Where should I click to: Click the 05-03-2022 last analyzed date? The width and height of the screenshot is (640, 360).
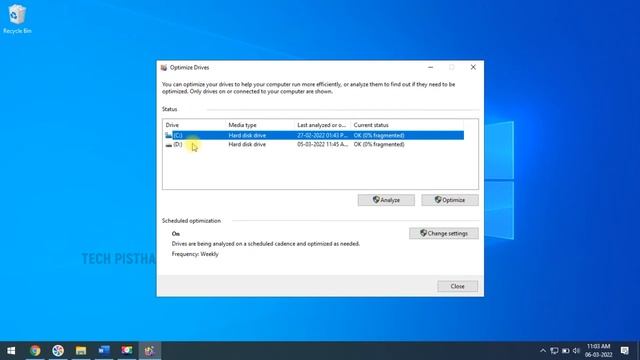tap(322, 144)
